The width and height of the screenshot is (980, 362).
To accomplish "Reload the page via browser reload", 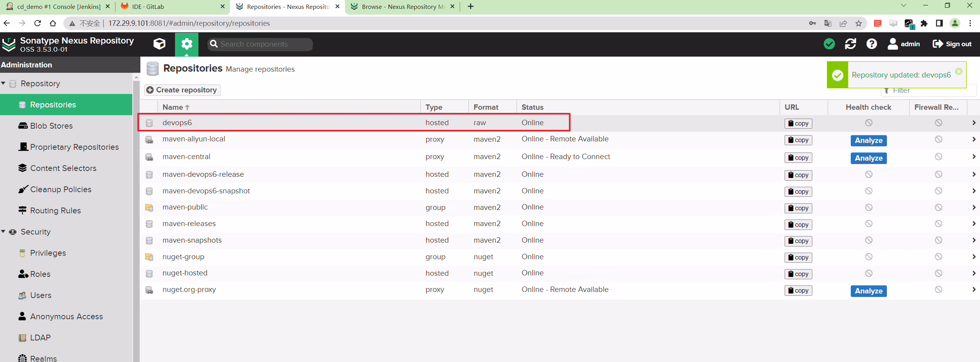I will [x=37, y=23].
